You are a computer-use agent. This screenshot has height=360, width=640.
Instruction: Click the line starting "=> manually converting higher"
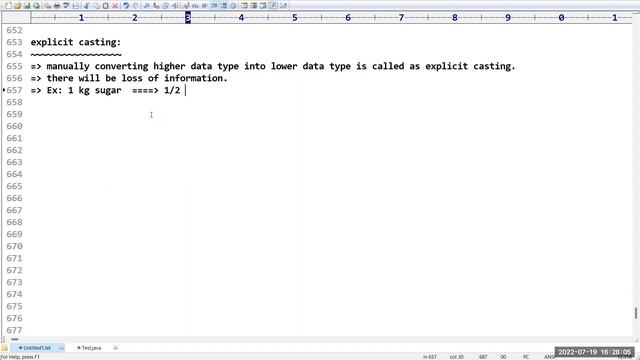pos(273,66)
